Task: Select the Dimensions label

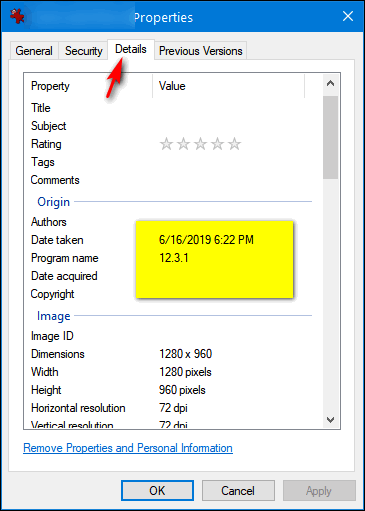Action: (x=58, y=354)
